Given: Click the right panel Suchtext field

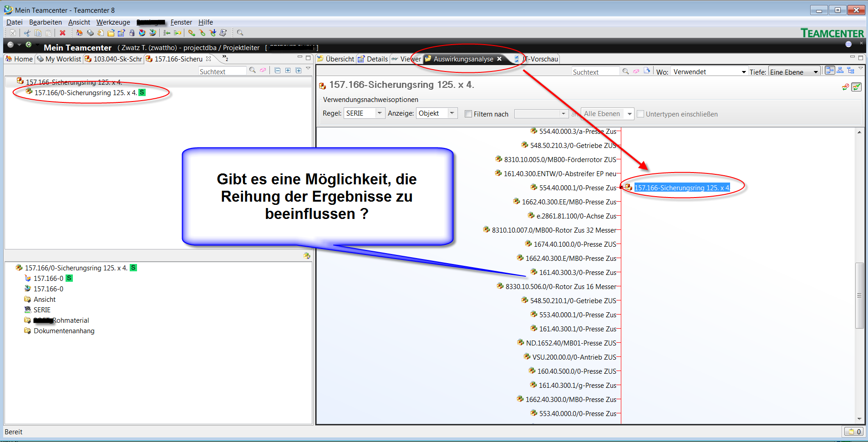Looking at the screenshot, I should click(595, 71).
